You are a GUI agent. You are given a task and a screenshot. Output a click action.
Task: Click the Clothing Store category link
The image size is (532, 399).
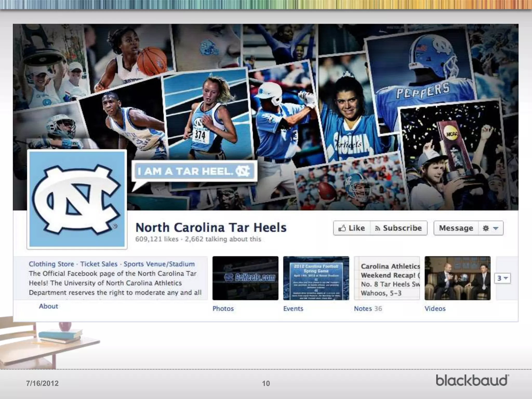(51, 264)
